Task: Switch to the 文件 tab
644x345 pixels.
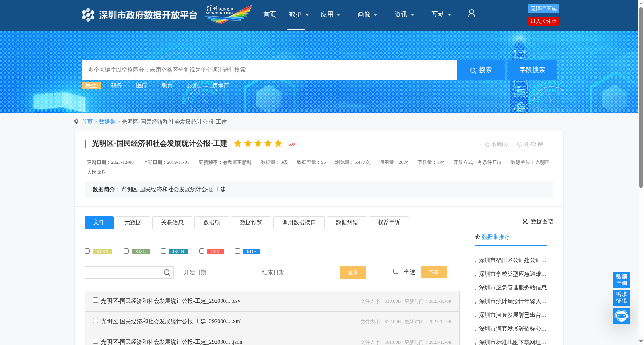Action: click(99, 223)
